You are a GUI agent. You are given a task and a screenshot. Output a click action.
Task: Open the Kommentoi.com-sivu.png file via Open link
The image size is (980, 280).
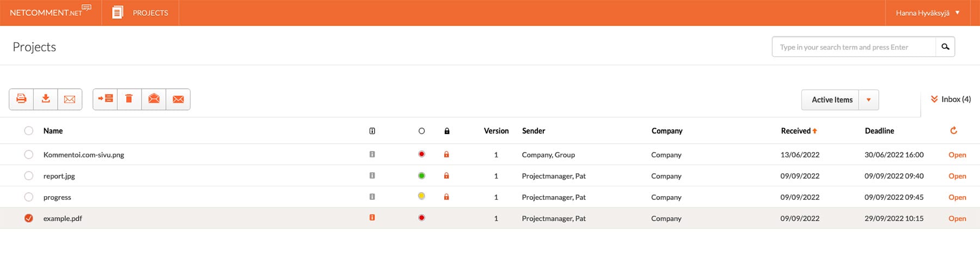(957, 155)
